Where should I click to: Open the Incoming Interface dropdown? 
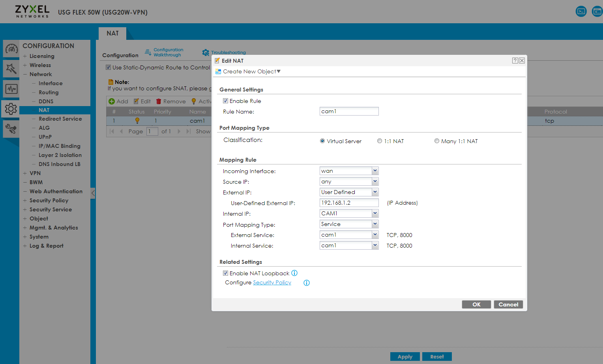pyautogui.click(x=375, y=171)
